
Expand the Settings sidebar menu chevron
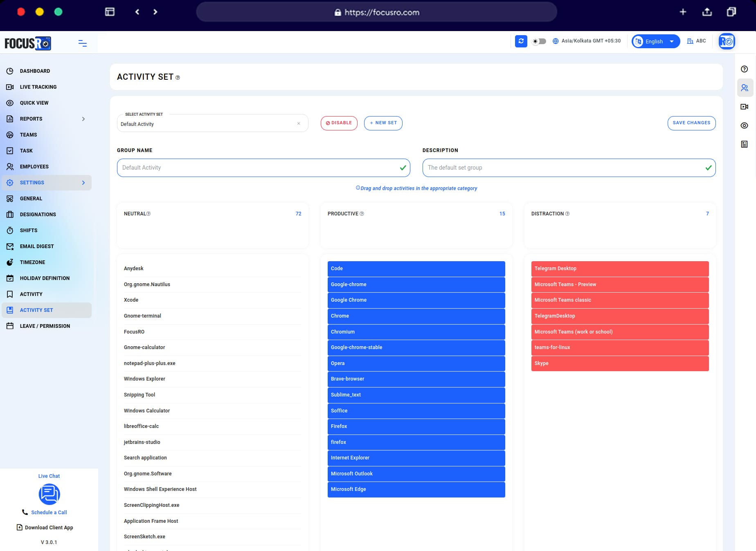83,183
